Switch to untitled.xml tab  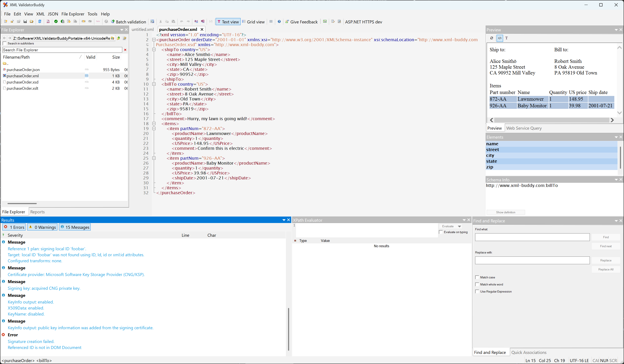[x=143, y=29]
